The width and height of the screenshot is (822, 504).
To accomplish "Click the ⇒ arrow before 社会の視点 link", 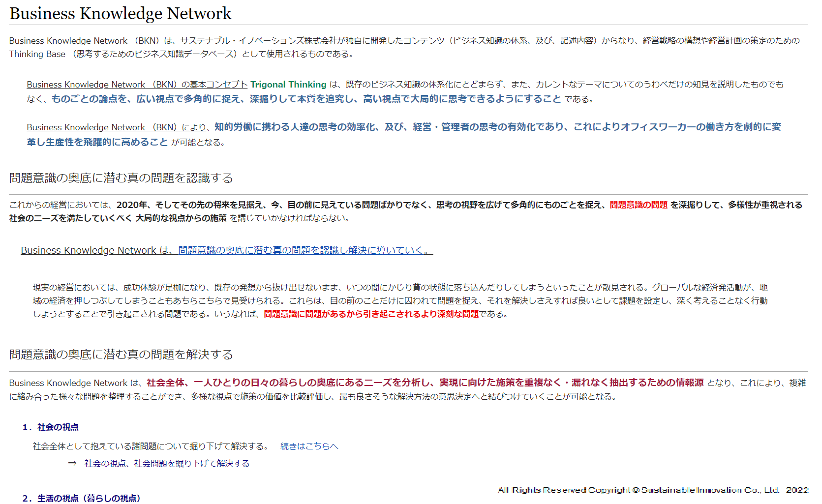I will pos(72,463).
